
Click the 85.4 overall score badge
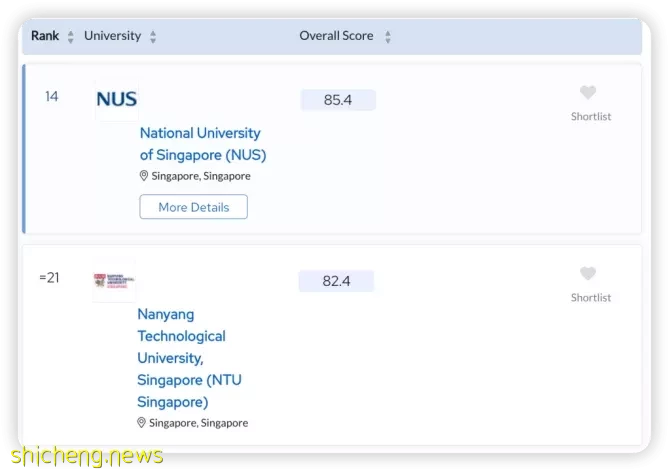(x=338, y=100)
